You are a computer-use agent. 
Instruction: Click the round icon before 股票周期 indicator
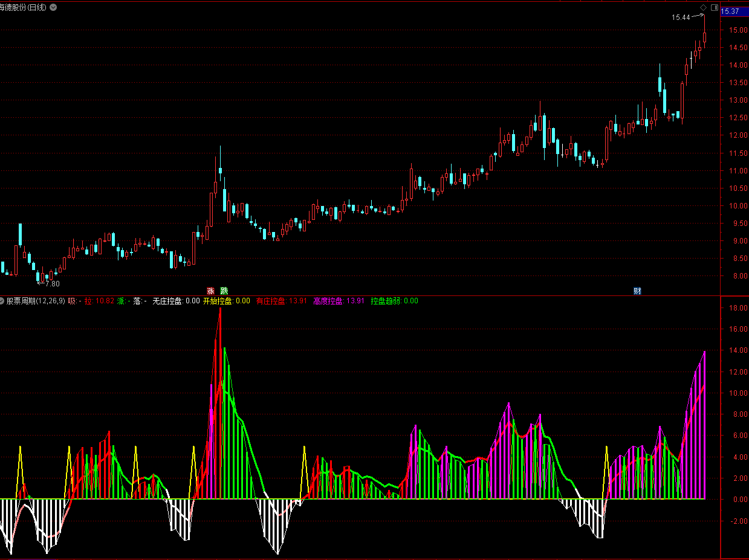[2, 301]
